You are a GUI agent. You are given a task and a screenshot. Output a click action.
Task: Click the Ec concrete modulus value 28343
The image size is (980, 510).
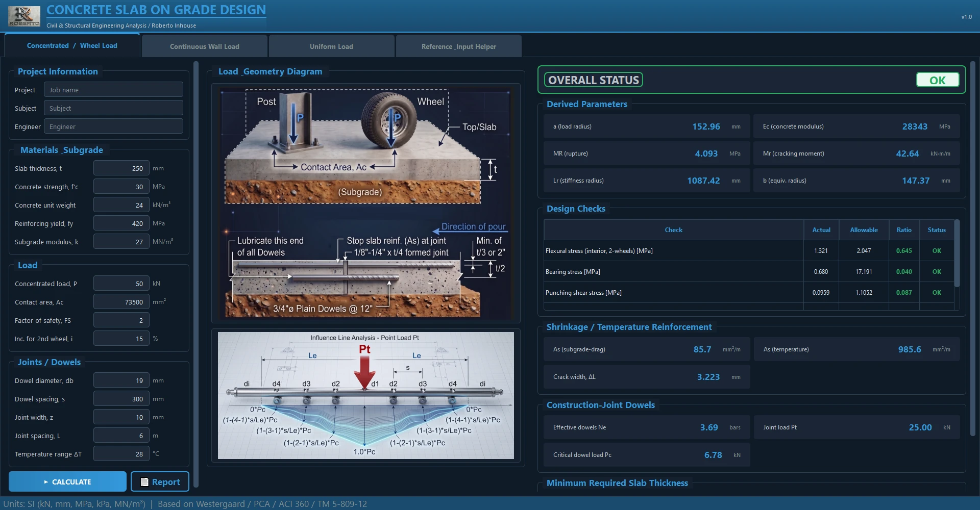coord(915,126)
